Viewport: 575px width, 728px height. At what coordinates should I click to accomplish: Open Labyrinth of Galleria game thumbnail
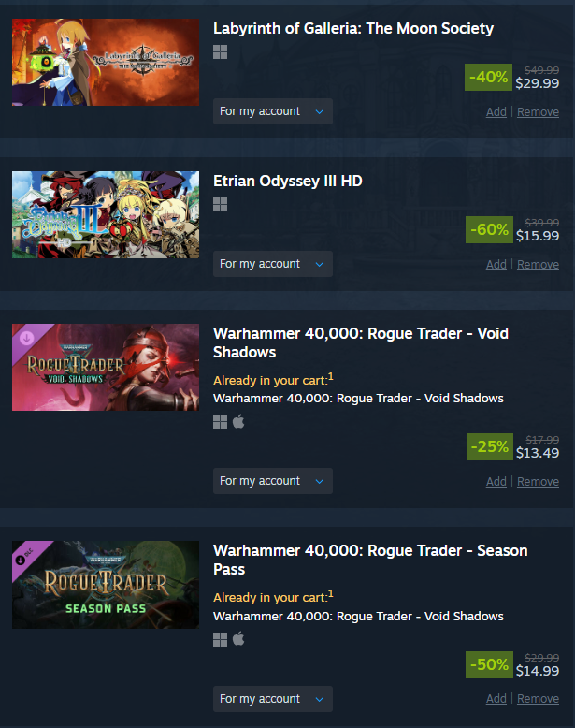[106, 62]
